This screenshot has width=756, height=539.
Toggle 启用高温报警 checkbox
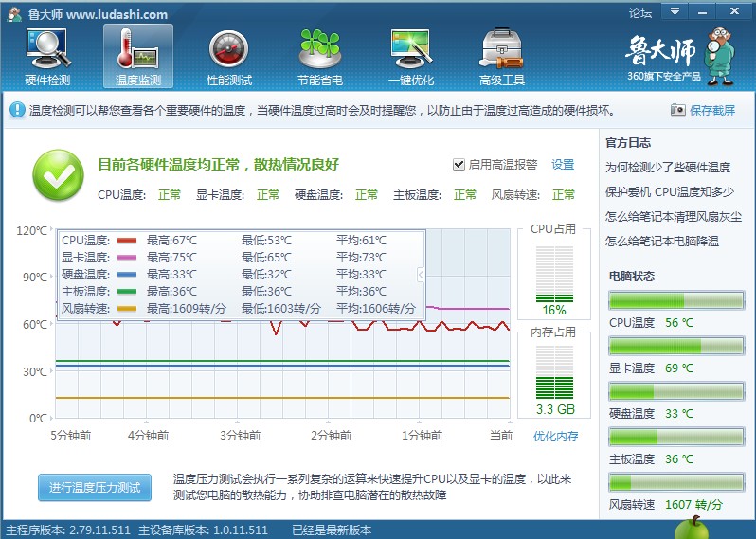[x=459, y=165]
